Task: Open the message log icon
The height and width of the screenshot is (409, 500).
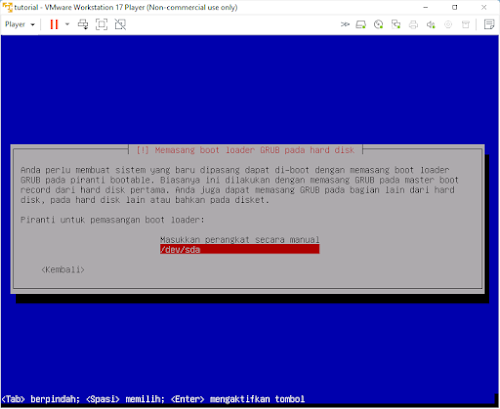Action: [489, 24]
